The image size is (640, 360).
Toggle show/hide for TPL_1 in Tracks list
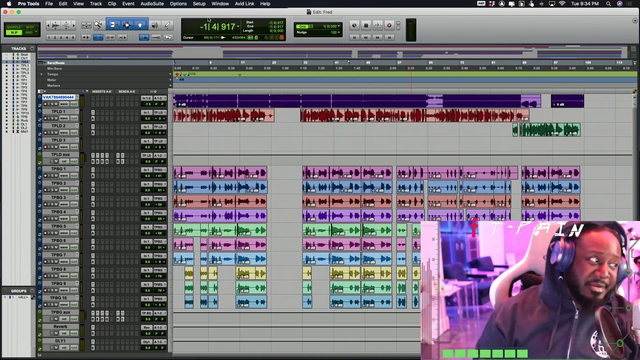click(6, 65)
